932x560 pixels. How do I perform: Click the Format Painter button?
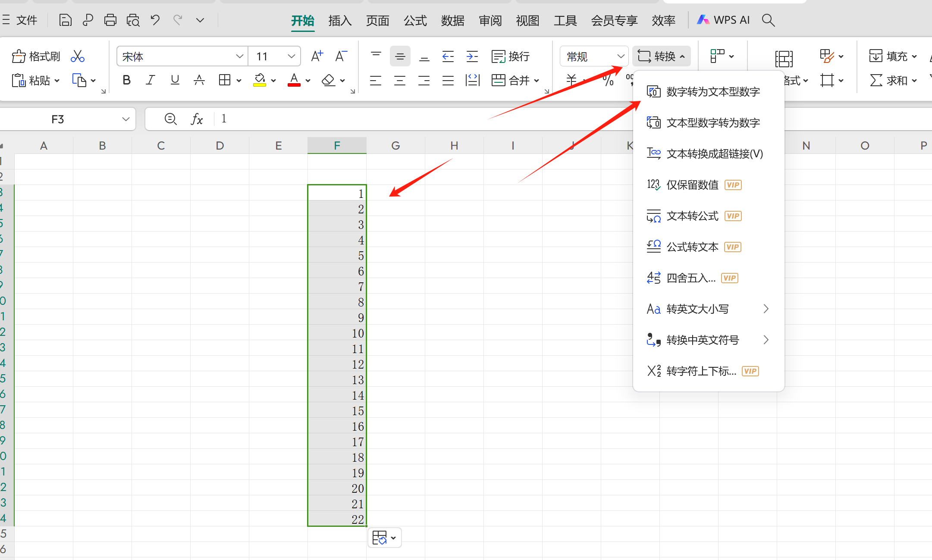click(x=36, y=56)
